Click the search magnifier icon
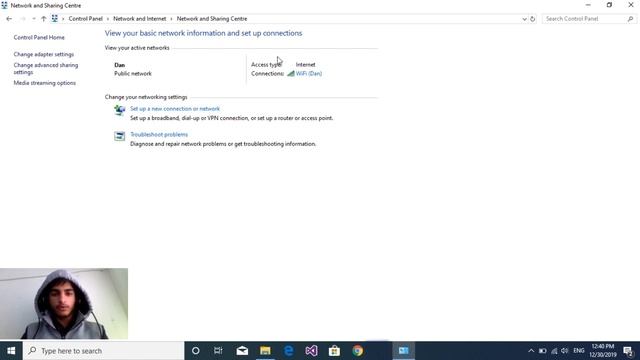640x360 pixels. pyautogui.click(x=630, y=19)
